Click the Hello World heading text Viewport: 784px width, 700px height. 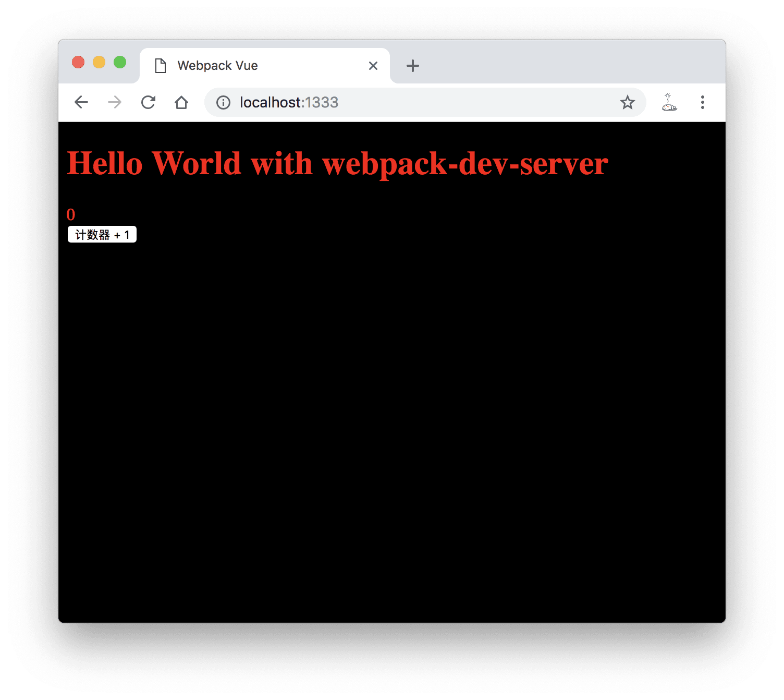tap(337, 163)
